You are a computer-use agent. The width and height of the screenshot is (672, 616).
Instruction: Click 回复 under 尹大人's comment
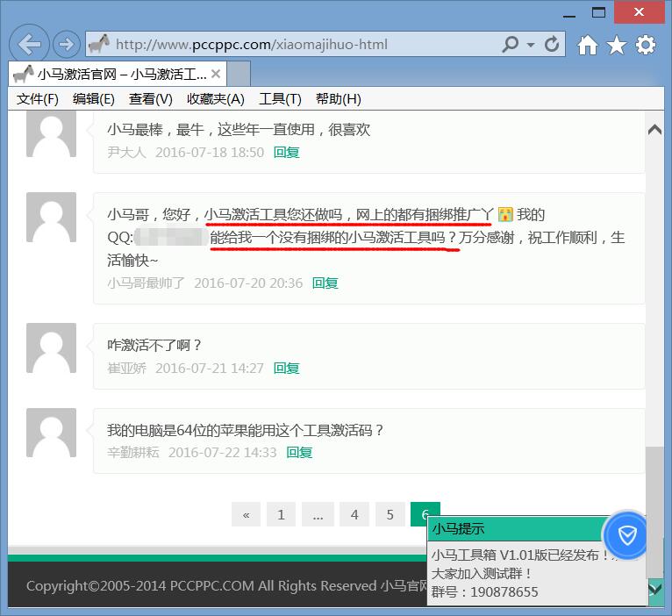tap(286, 152)
